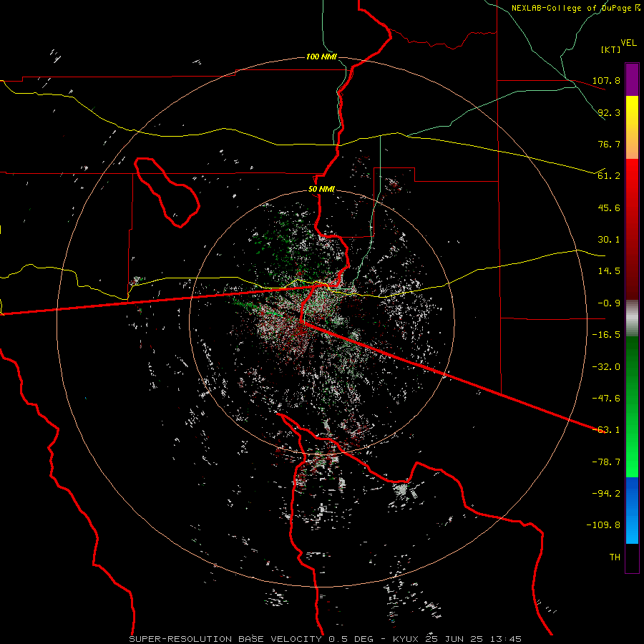Click the bright green segment of the color bar
This screenshot has height=644, width=644.
pyautogui.click(x=632, y=407)
